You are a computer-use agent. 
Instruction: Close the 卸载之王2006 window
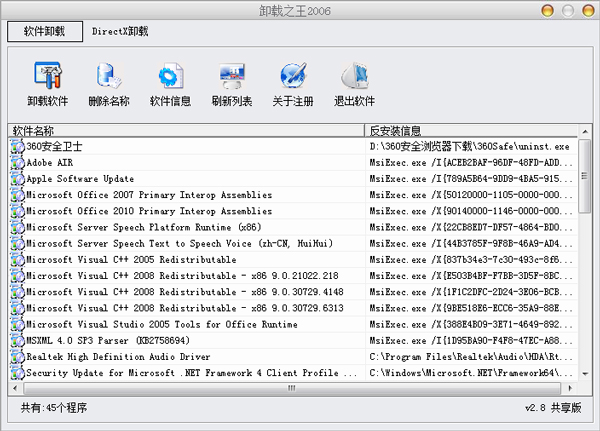(588, 10)
